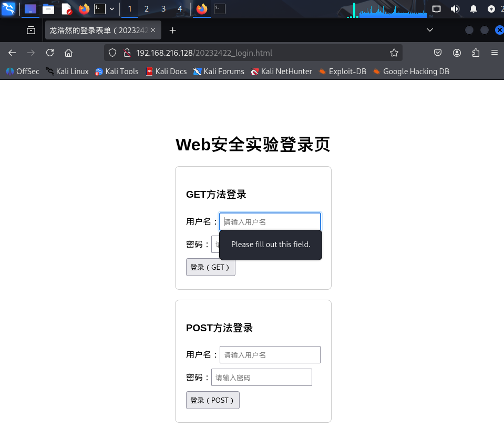This screenshot has width=504, height=448.
Task: Go to the Firefox home page
Action: (68, 53)
